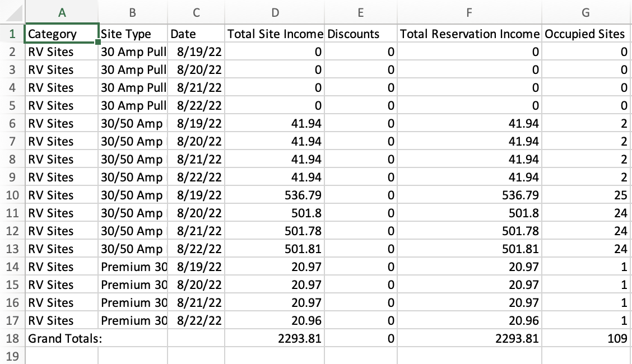This screenshot has height=364, width=632.
Task: Select column header A
Action: point(62,12)
